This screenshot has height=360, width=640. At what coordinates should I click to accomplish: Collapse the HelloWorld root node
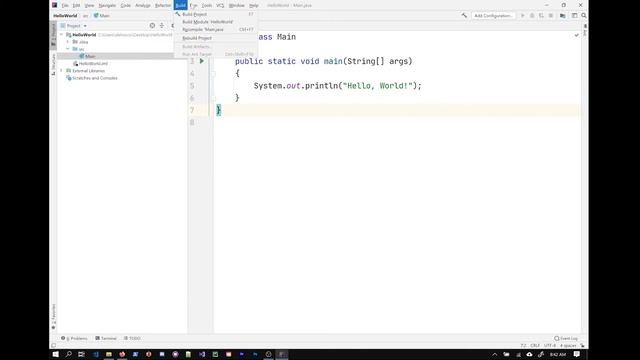62,35
